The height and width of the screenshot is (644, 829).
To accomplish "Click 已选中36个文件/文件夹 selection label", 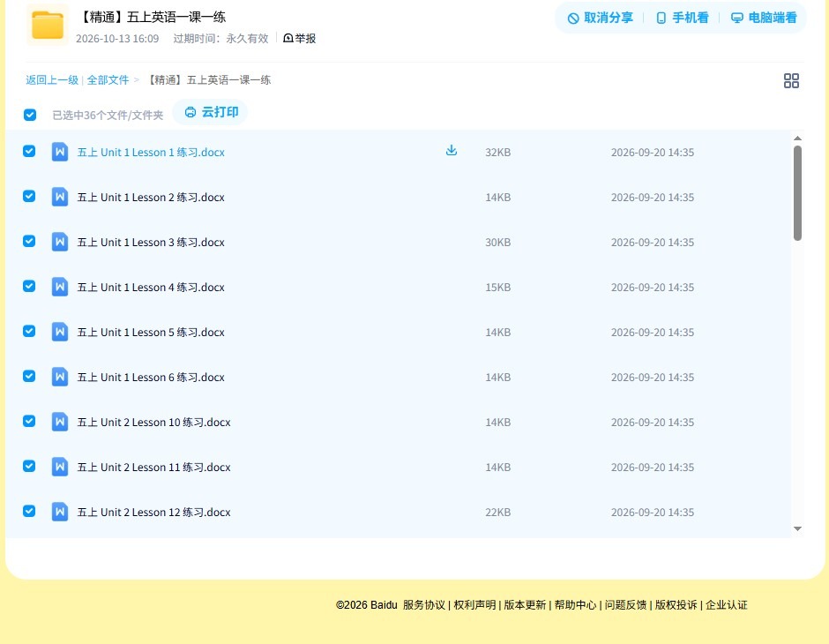I will (108, 116).
